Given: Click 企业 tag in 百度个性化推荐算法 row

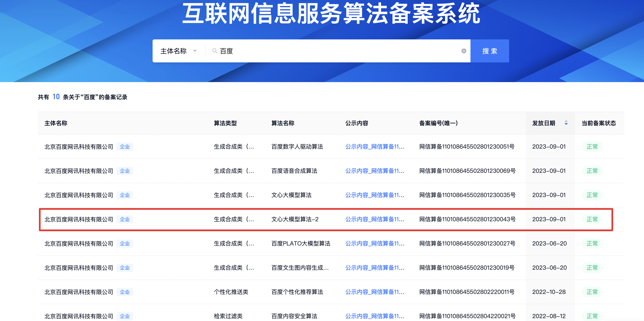Looking at the screenshot, I should pyautogui.click(x=125, y=292).
